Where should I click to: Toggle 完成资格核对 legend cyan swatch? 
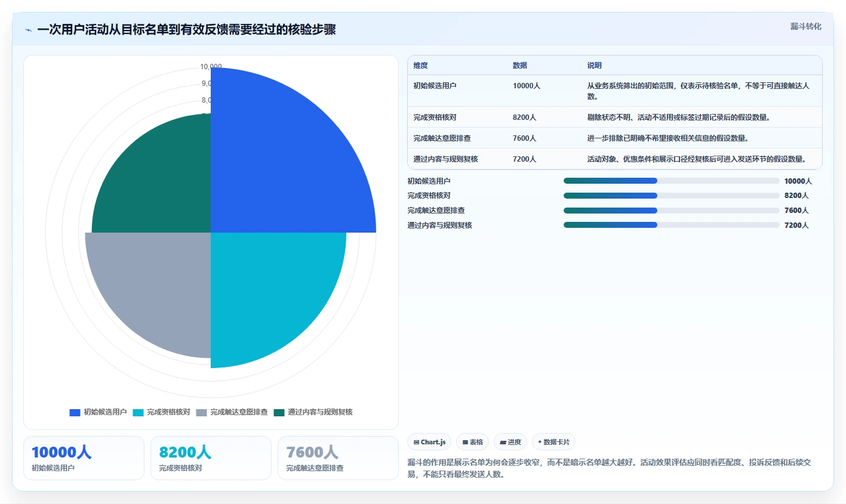click(x=138, y=412)
